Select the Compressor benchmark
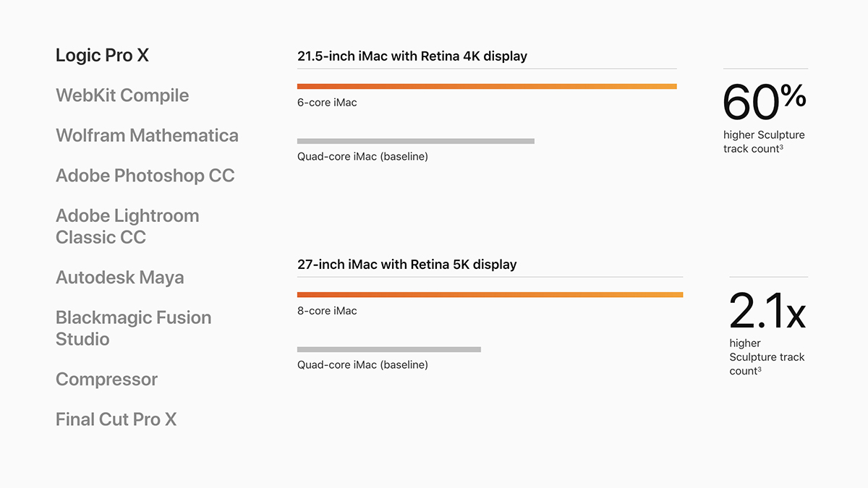The height and width of the screenshot is (488, 868). coord(106,380)
